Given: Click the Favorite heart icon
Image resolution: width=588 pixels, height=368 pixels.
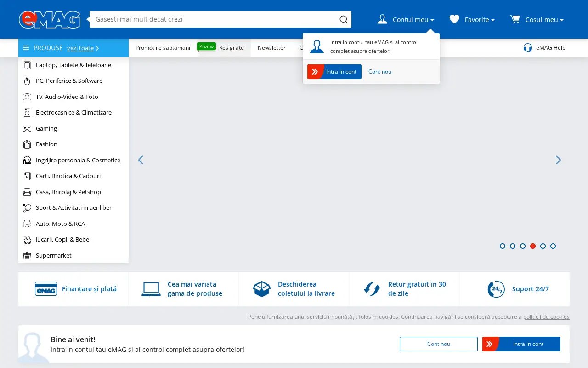Looking at the screenshot, I should (x=454, y=19).
